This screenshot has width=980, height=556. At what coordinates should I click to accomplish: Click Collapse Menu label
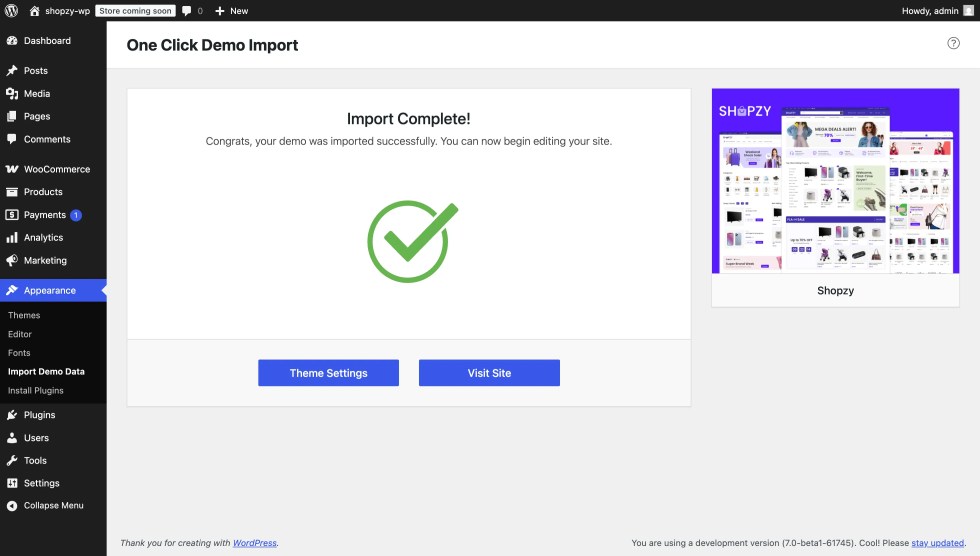coord(54,505)
